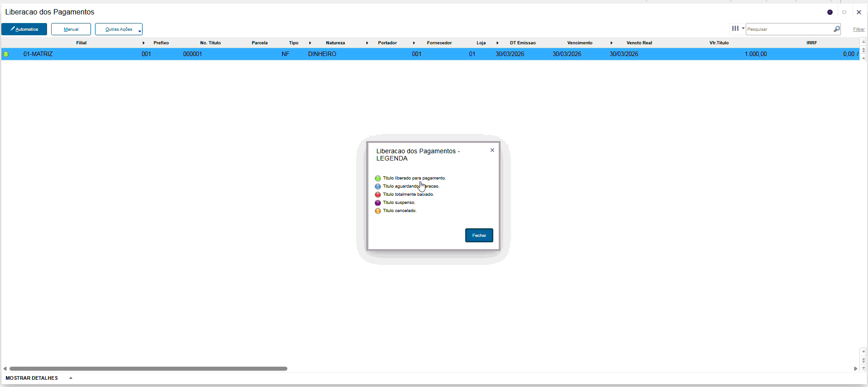Click the arrow beside the Natureza header
This screenshot has width=868, height=387.
[367, 43]
